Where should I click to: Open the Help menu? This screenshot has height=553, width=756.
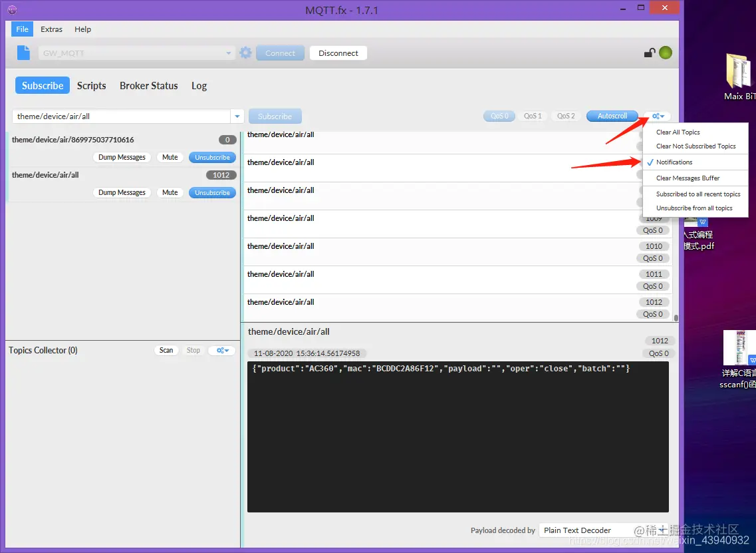tap(82, 29)
